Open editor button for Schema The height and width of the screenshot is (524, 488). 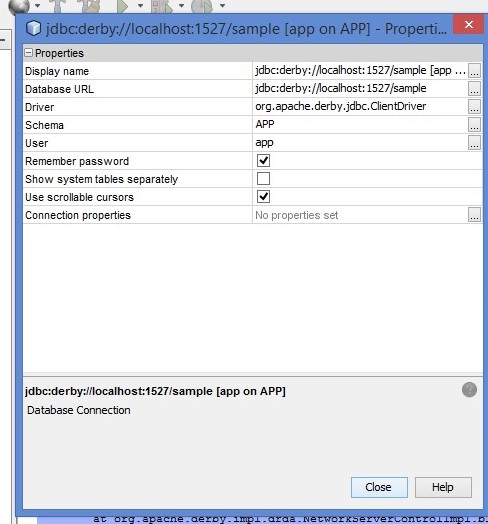pos(474,125)
